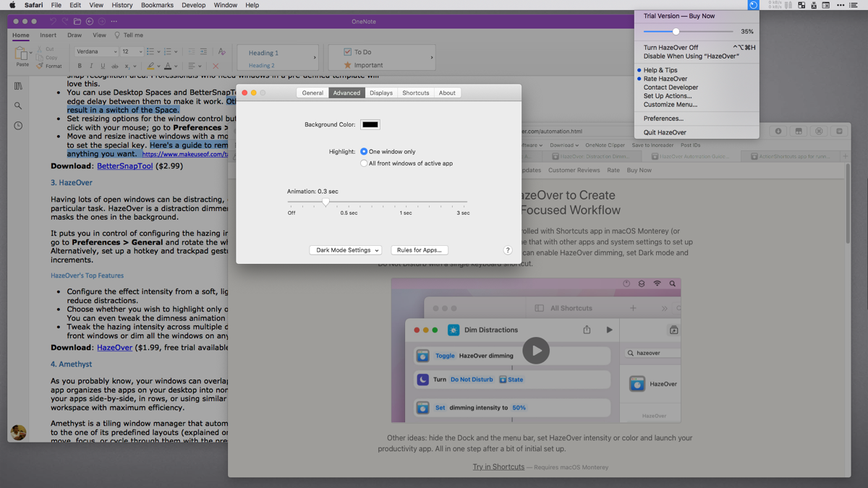Switch to the General tab in HazeOver preferences

click(312, 93)
